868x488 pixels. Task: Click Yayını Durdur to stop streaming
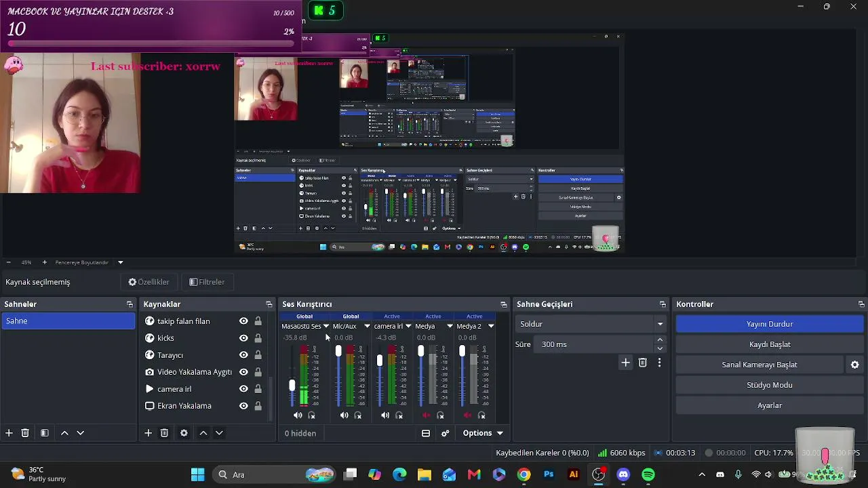pyautogui.click(x=770, y=324)
